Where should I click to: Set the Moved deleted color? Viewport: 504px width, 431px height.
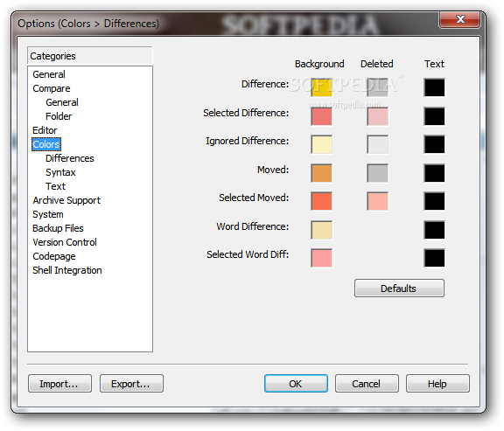[377, 173]
